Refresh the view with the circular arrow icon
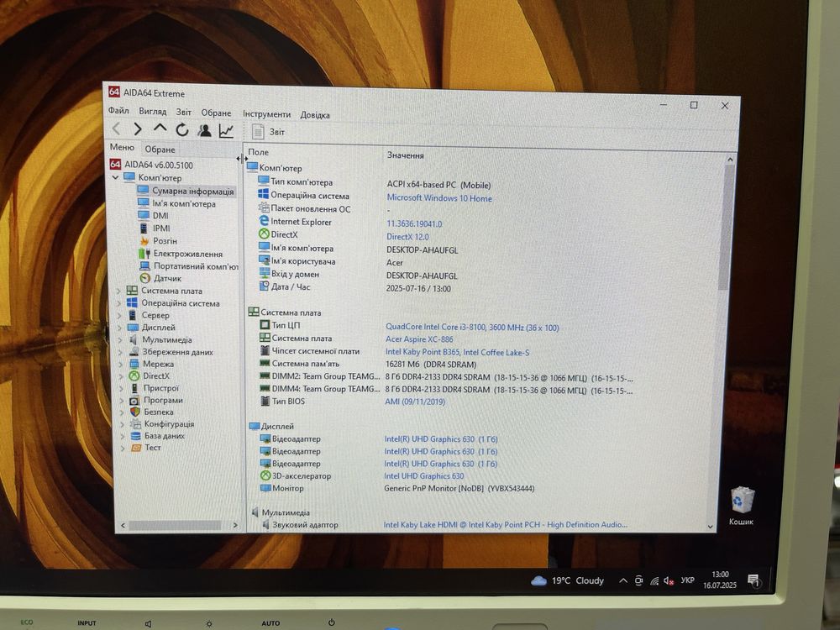This screenshot has height=630, width=840. (182, 129)
